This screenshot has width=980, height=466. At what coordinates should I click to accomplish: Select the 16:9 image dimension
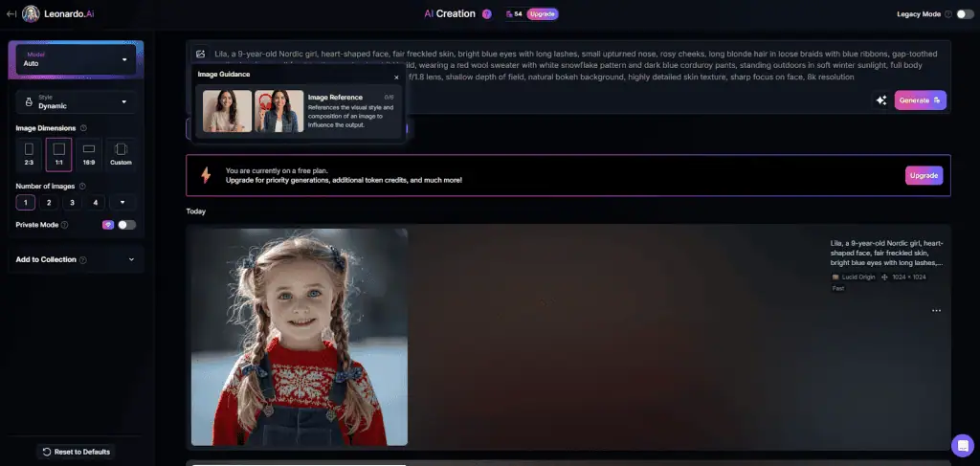[89, 154]
